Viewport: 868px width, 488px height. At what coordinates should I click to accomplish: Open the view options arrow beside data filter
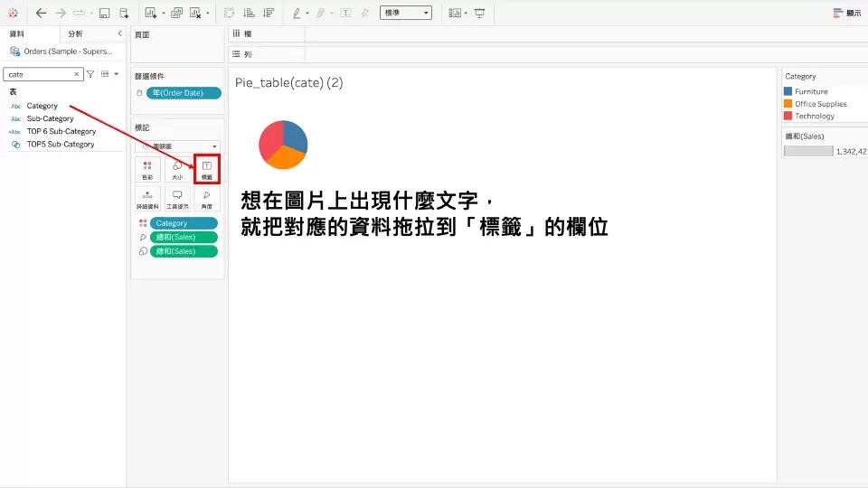tap(117, 74)
